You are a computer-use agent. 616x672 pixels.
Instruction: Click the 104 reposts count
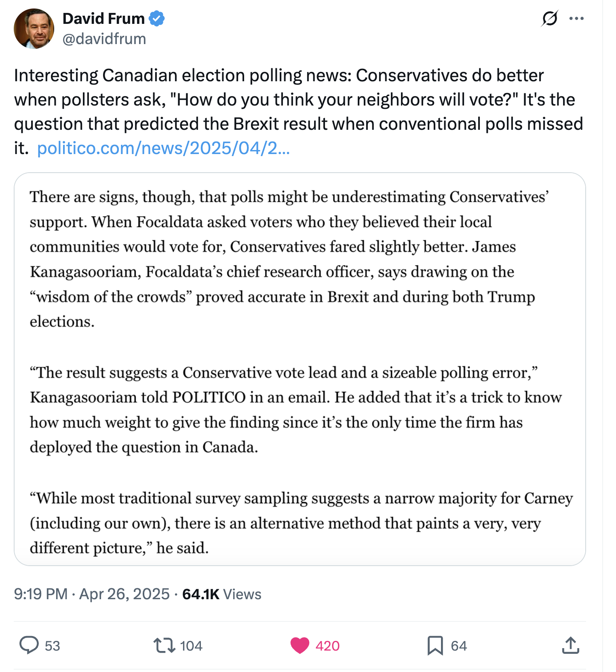(191, 646)
